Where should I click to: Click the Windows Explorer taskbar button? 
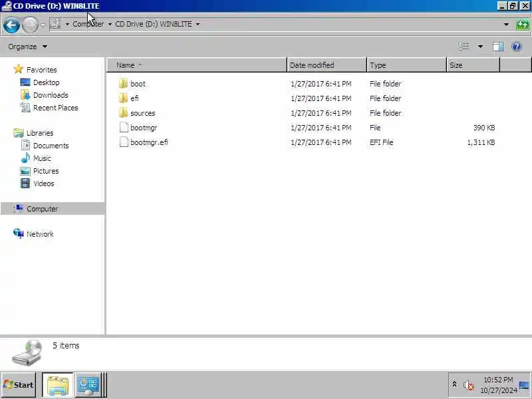58,385
